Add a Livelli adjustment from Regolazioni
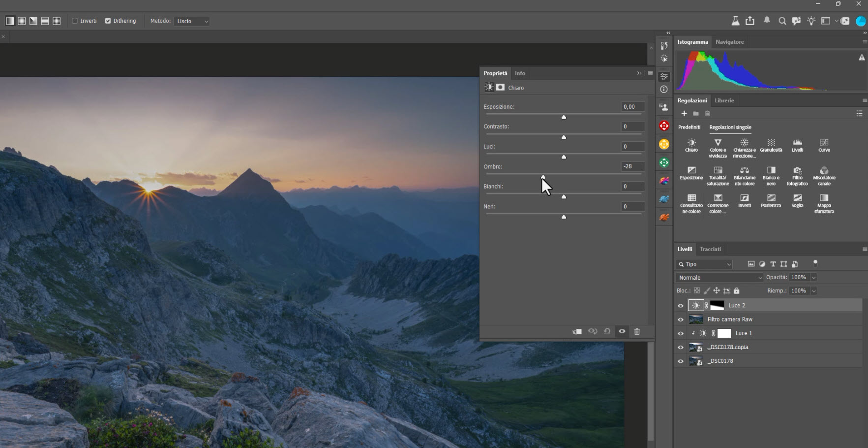The height and width of the screenshot is (448, 868). [x=797, y=145]
